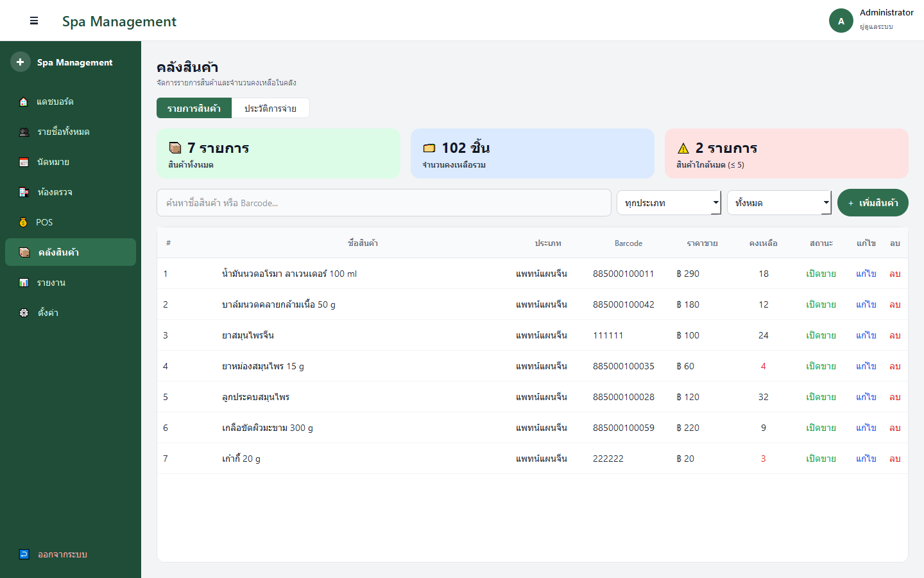Click the คลังสินค้า box icon in sidebar
Screen dimensions: 924x578
click(x=24, y=252)
